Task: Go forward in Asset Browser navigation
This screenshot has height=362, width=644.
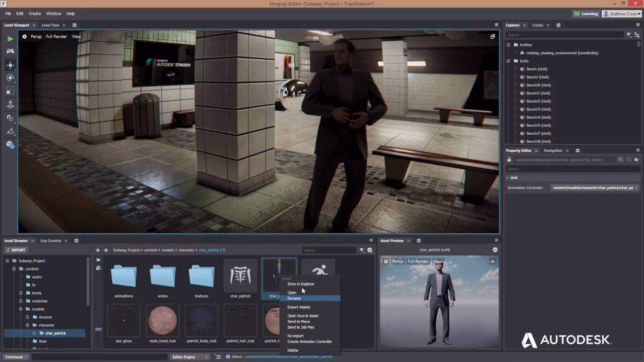Action: click(106, 250)
